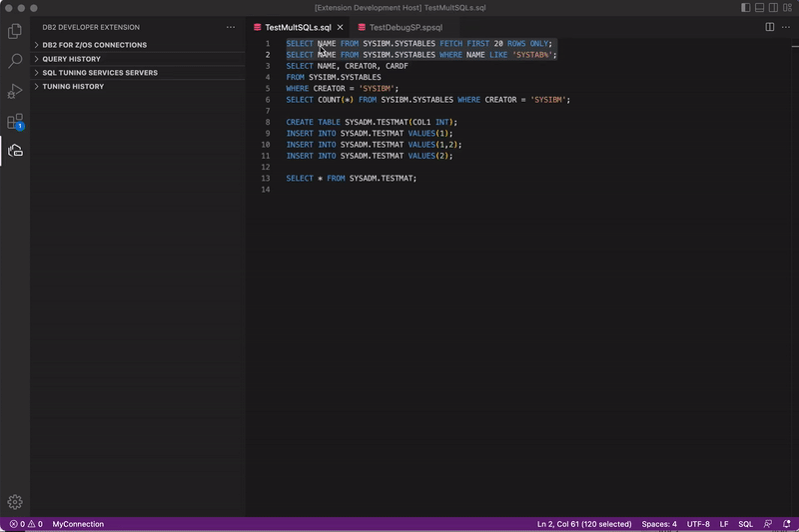Open the Db2 Developer Extension view
799x532 pixels.
click(15, 151)
